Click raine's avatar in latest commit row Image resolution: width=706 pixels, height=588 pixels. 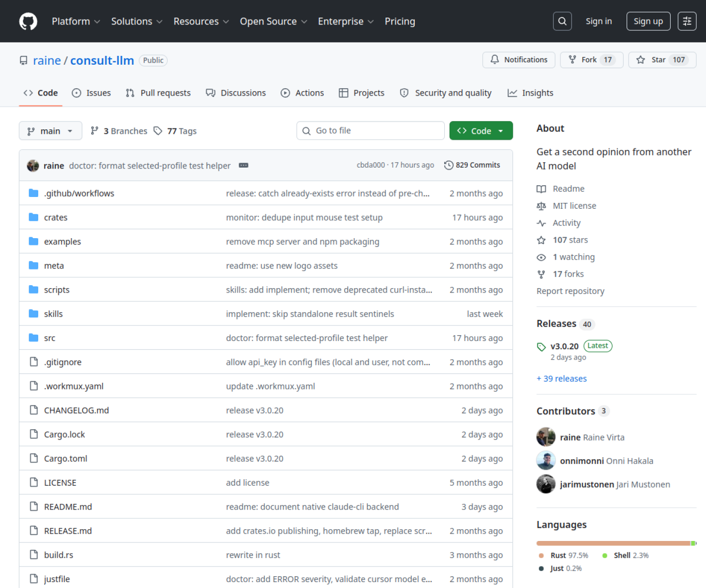[33, 166]
